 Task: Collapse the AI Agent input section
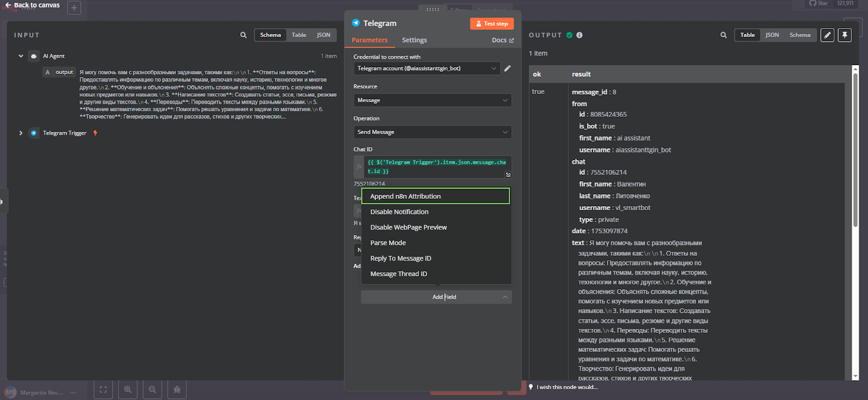[21, 56]
